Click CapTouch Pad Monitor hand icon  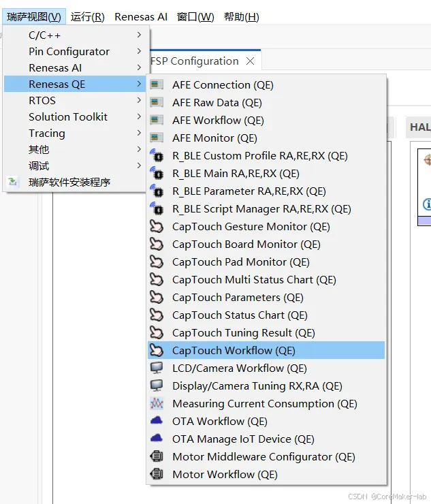tap(157, 262)
